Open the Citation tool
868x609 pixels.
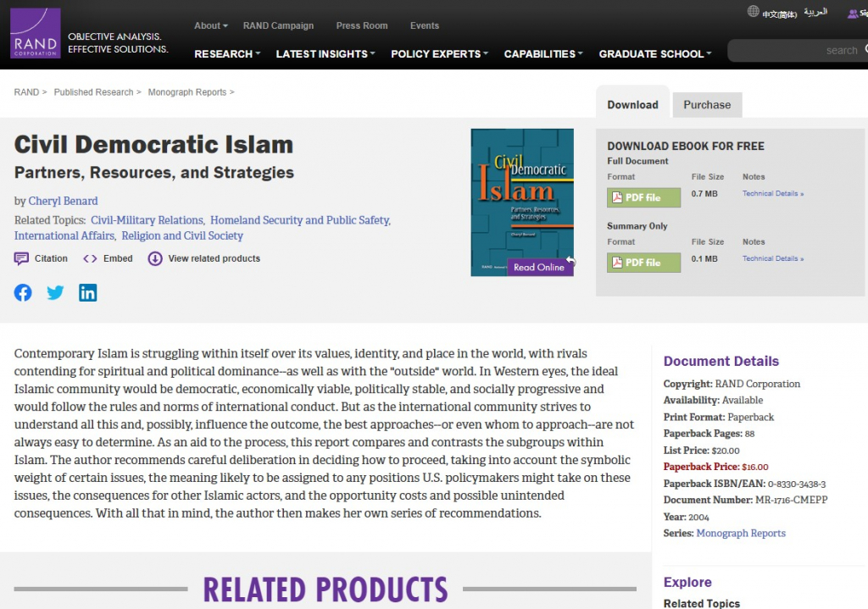tap(41, 258)
